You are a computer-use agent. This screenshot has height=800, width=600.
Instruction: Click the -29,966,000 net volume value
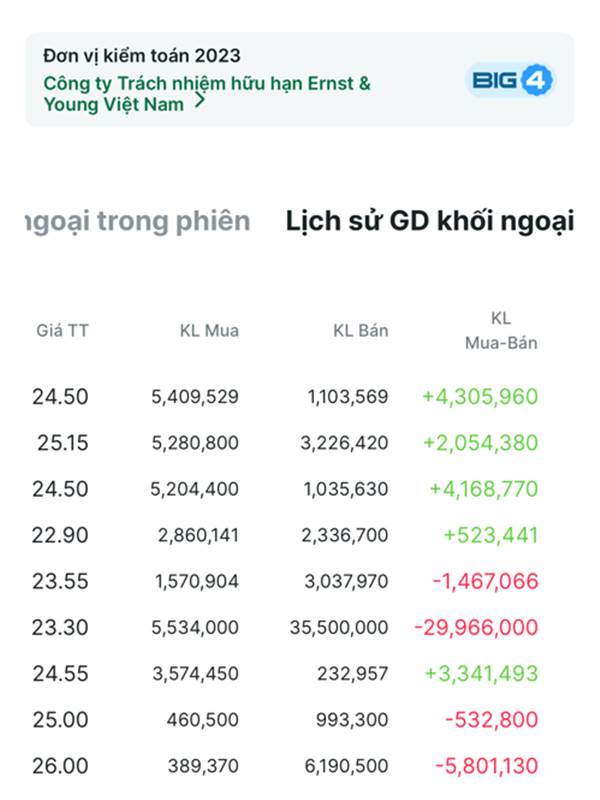(476, 628)
